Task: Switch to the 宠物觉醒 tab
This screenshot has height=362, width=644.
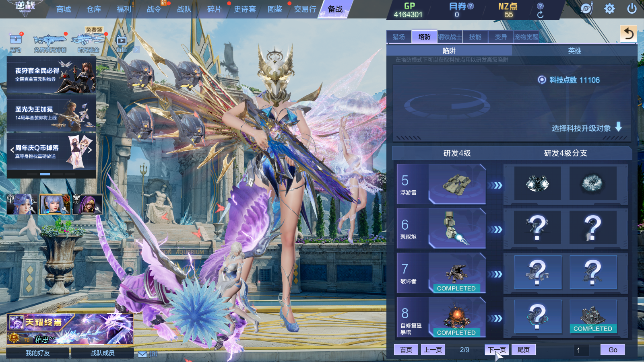Action: click(x=526, y=37)
